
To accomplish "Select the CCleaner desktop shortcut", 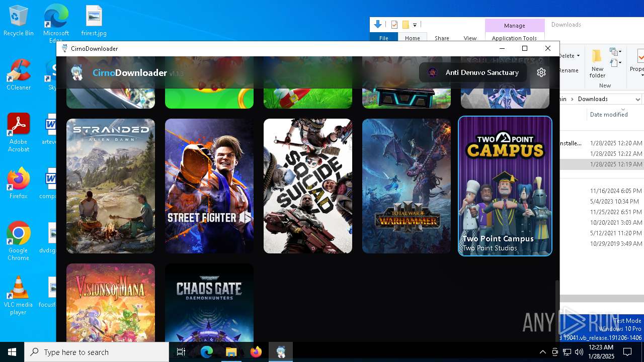I will pyautogui.click(x=19, y=74).
